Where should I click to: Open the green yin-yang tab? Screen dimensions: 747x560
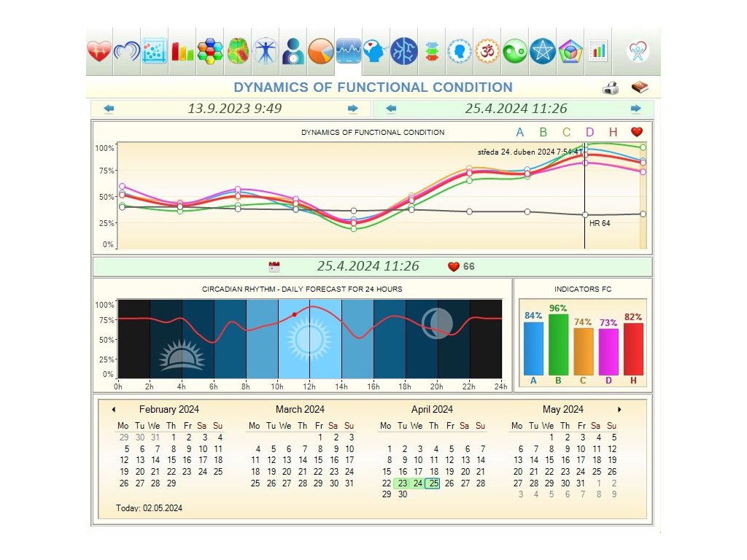coord(515,51)
